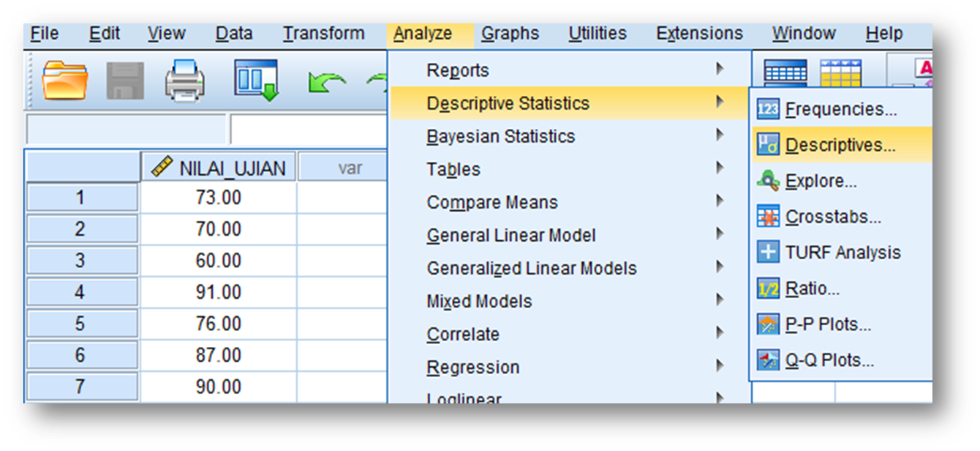This screenshot has width=980, height=451.
Task: Select row header 7
Action: pos(81,387)
